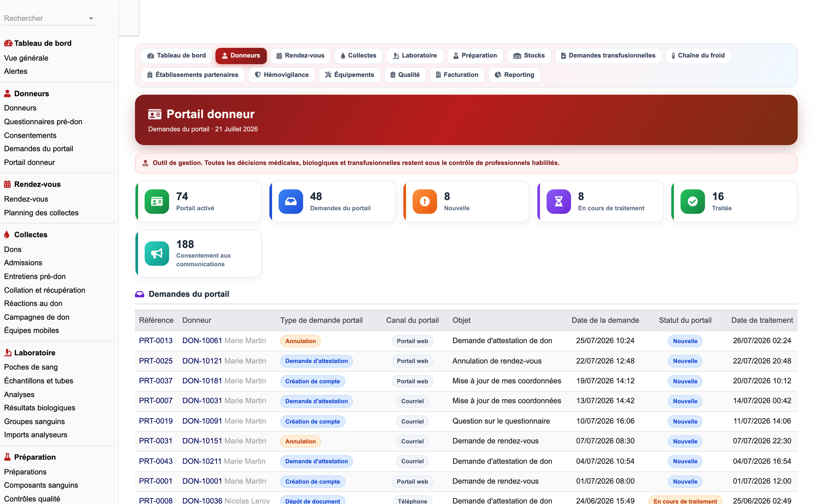
Task: Open reference PRT-0025
Action: coord(156,361)
